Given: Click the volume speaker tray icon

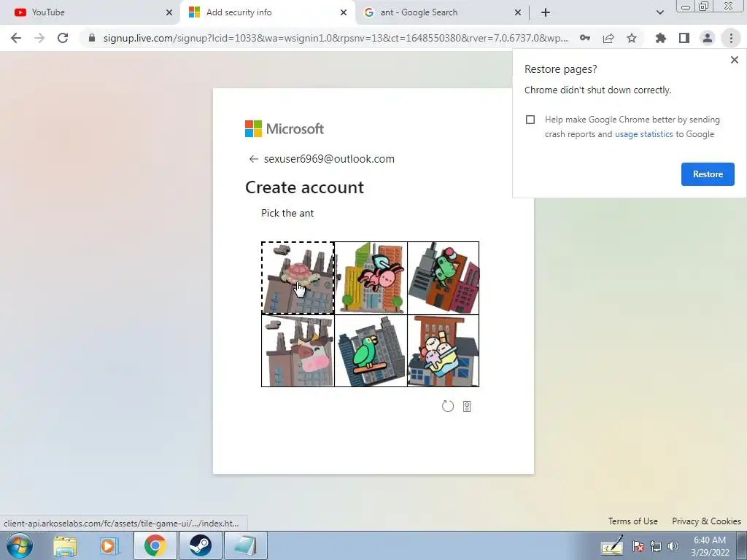Looking at the screenshot, I should pyautogui.click(x=673, y=546).
